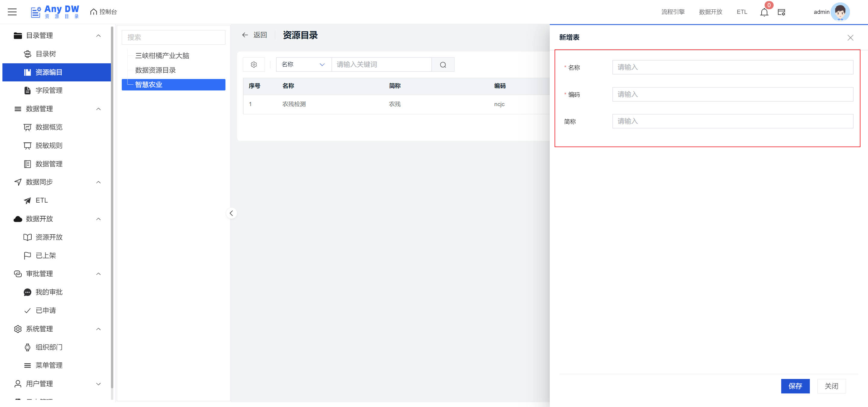Screen dimensions: 868x407
Task: Click the table settings gear icon
Action: pyautogui.click(x=254, y=65)
